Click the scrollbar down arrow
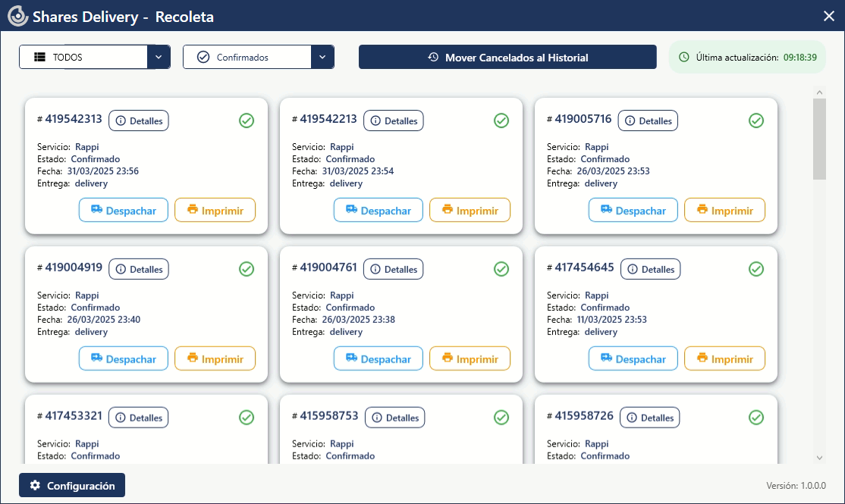Viewport: 845px width, 504px height. 819,458
